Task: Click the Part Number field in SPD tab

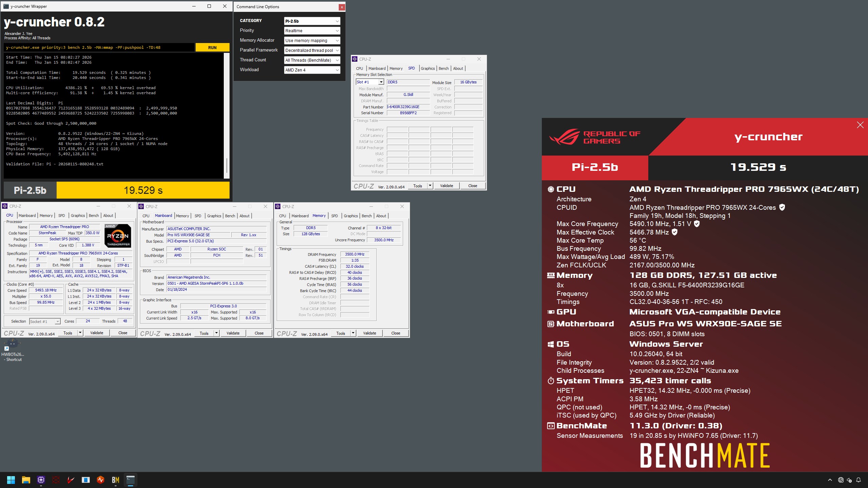Action: [x=408, y=107]
